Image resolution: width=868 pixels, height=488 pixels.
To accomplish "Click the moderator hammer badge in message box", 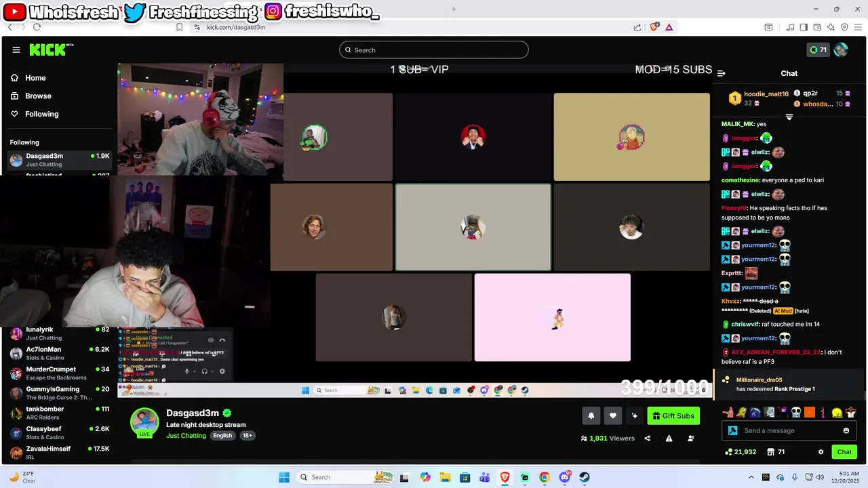I will [x=732, y=430].
